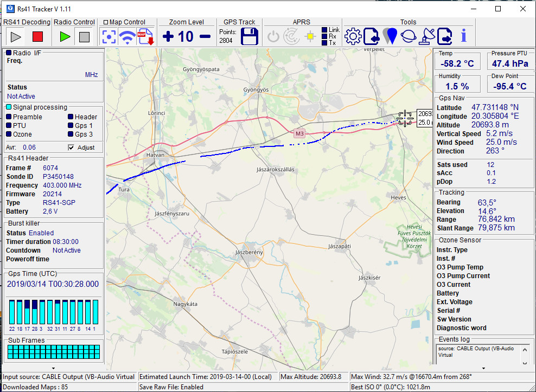Open the satellite dish antenna tool

click(427, 37)
